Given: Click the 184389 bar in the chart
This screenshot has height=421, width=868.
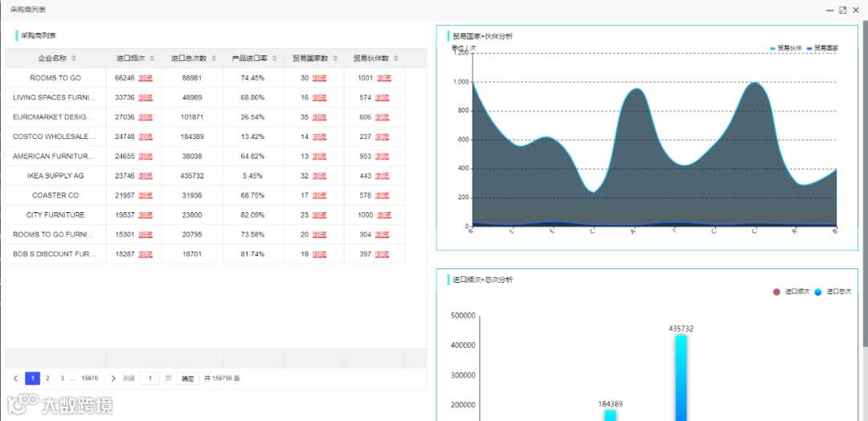Looking at the screenshot, I should [609, 415].
